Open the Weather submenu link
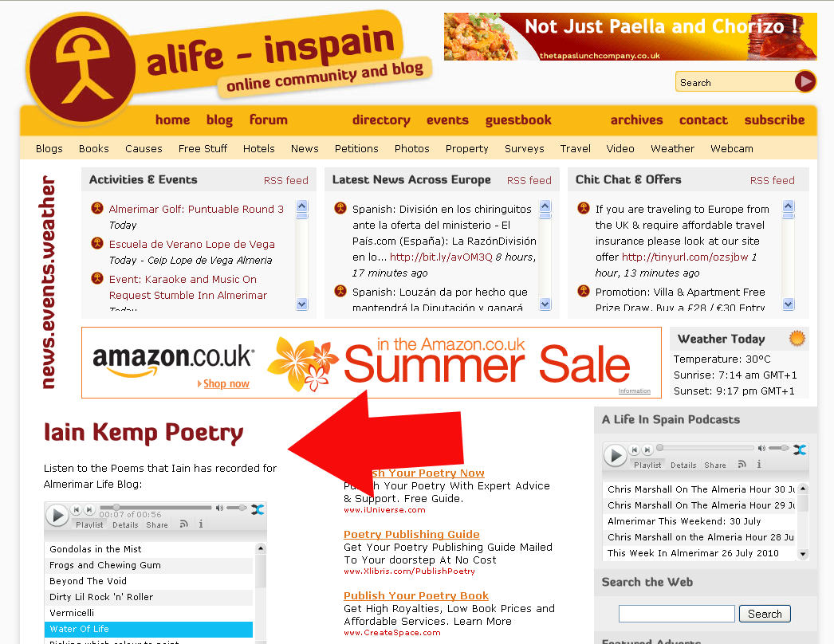Image resolution: width=834 pixels, height=644 pixels. click(672, 149)
